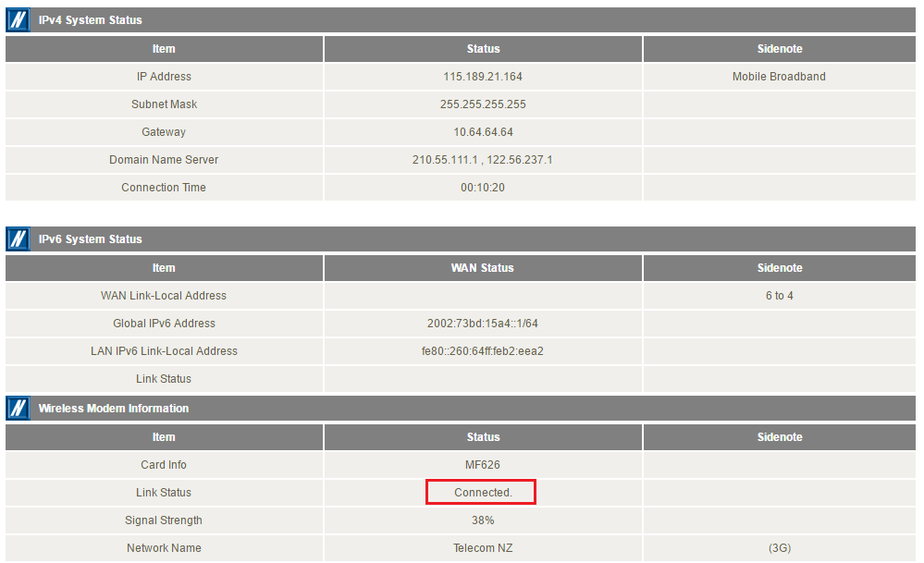Select the connection time 00:10:20
The image size is (924, 563).
pyautogui.click(x=483, y=188)
